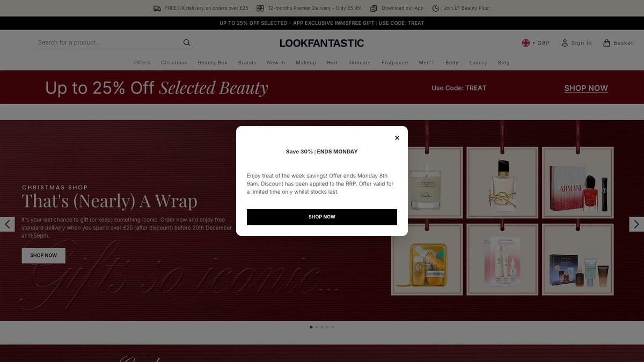Image resolution: width=644 pixels, height=362 pixels.
Task: Open the Skincare menu
Action: pos(360,63)
